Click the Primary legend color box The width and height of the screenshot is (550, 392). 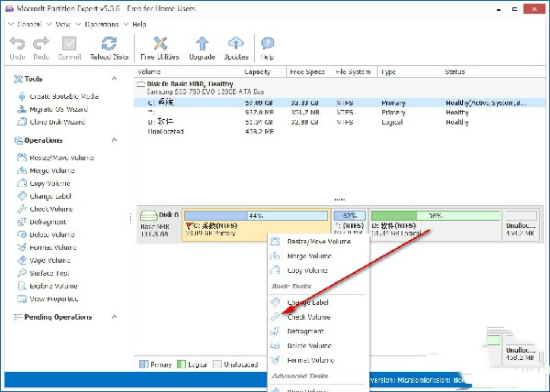tap(143, 365)
